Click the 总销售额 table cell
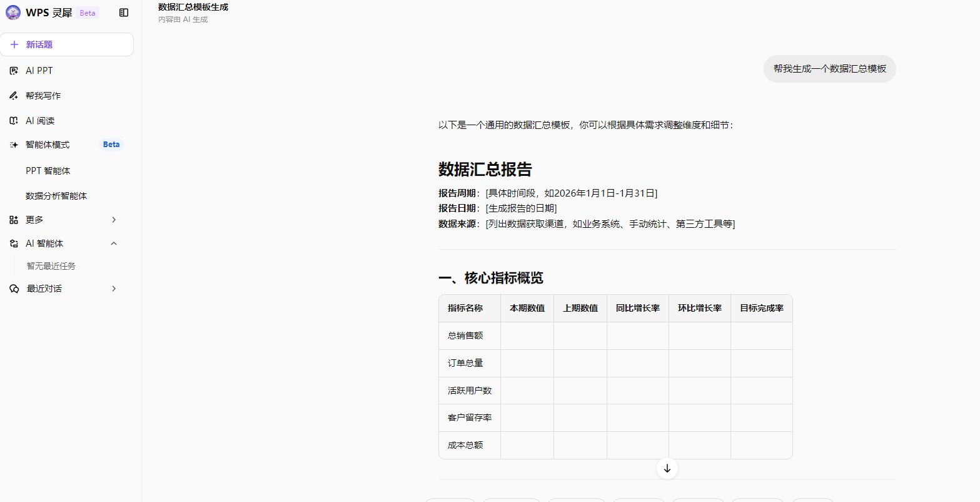The height and width of the screenshot is (502, 980). pyautogui.click(x=465, y=336)
